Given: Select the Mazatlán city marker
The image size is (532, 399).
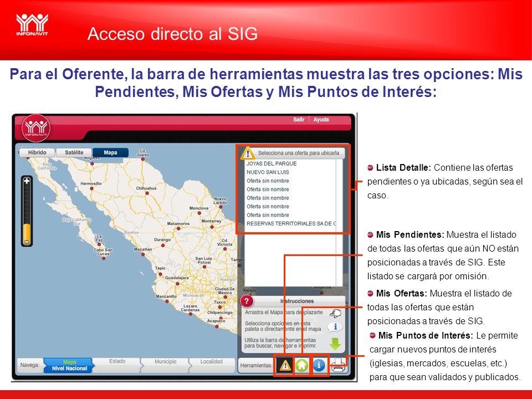Looking at the screenshot, I should [143, 254].
